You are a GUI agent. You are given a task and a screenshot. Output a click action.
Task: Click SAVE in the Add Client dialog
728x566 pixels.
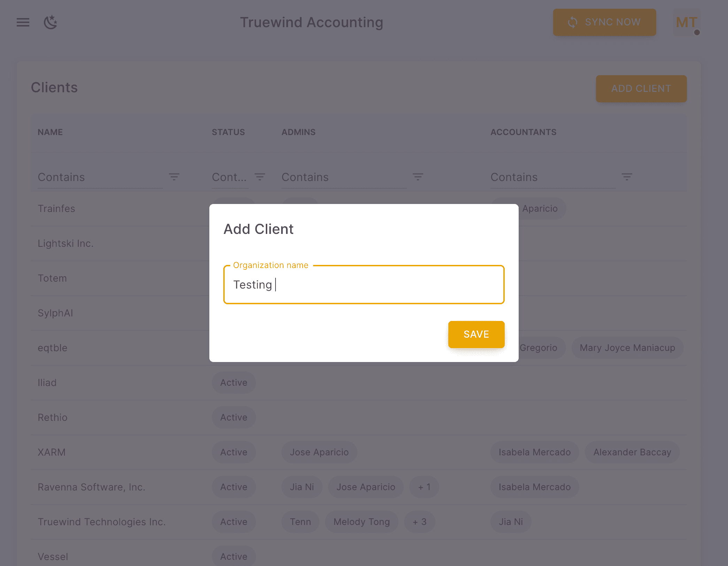click(476, 334)
